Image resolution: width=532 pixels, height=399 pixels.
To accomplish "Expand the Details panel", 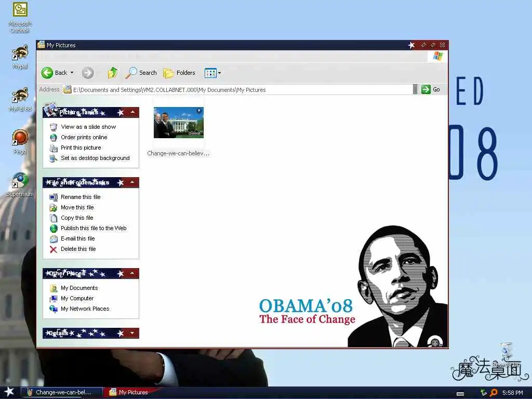I will (x=132, y=333).
